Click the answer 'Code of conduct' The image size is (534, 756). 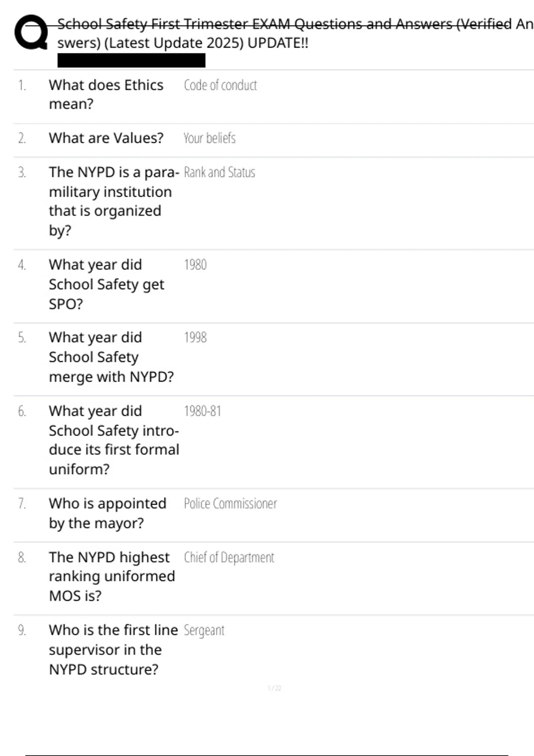pos(220,85)
